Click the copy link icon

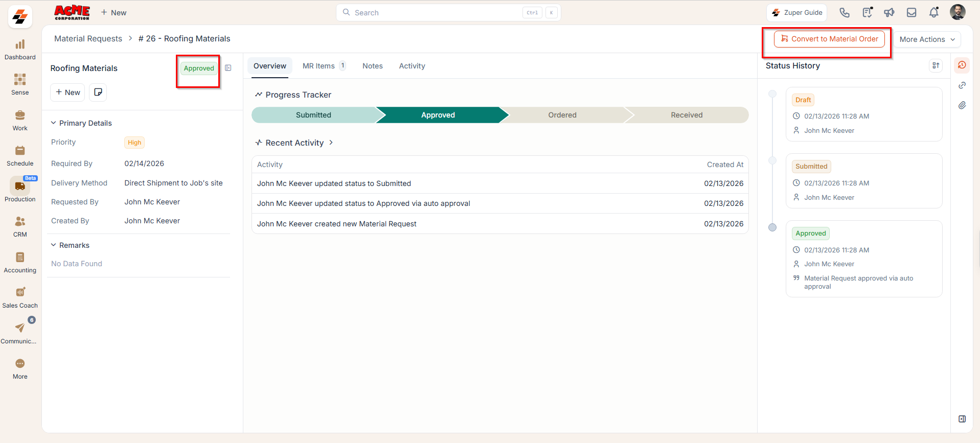[962, 85]
